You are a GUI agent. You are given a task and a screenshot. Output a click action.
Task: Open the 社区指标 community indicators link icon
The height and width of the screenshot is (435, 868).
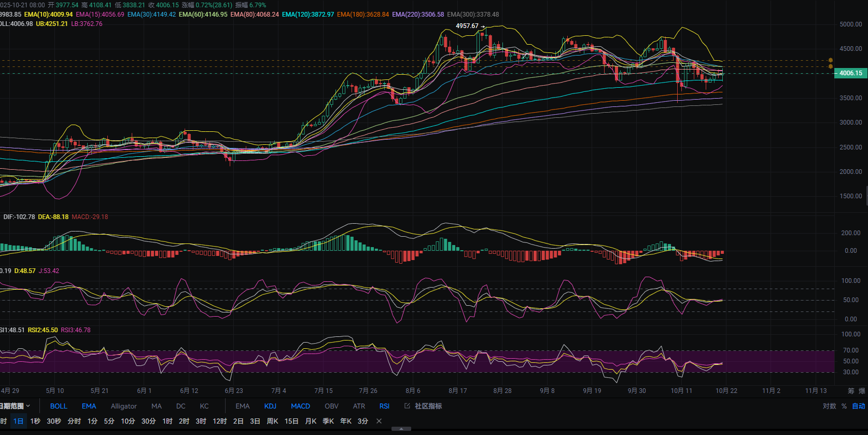[x=407, y=406]
